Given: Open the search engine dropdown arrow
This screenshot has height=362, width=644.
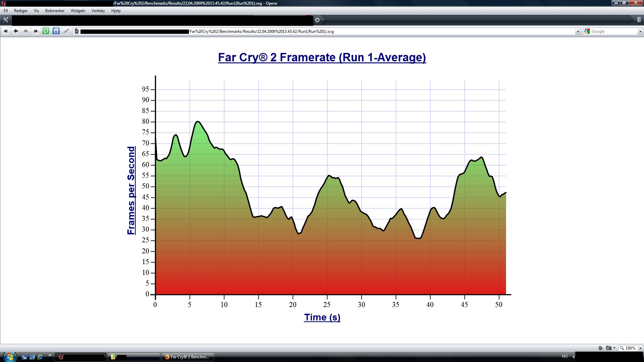Looking at the screenshot, I should [640, 32].
